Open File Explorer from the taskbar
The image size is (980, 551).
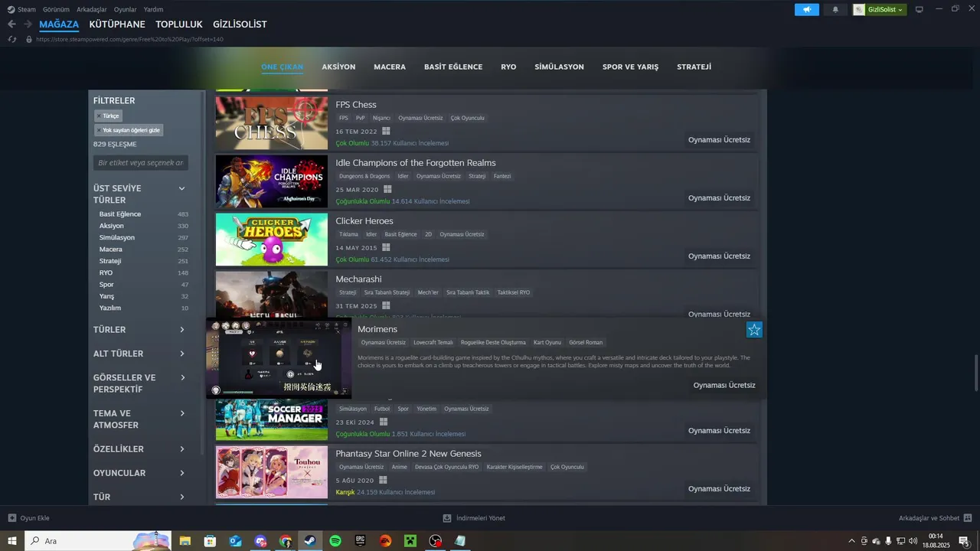185,541
